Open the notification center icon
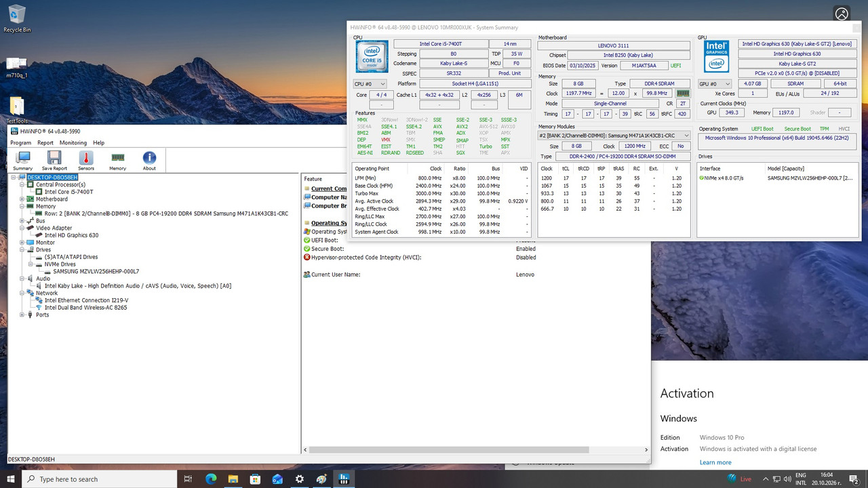The image size is (868, 488). click(854, 479)
